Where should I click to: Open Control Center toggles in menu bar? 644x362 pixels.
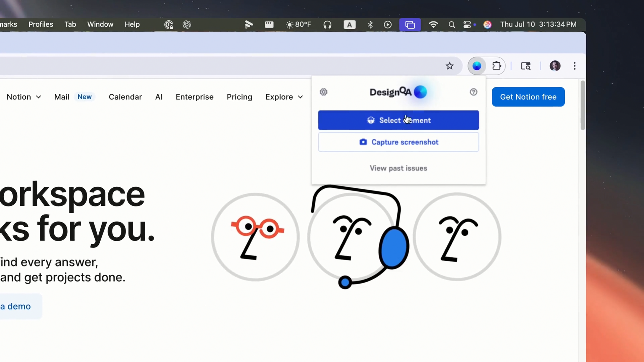tap(467, 24)
